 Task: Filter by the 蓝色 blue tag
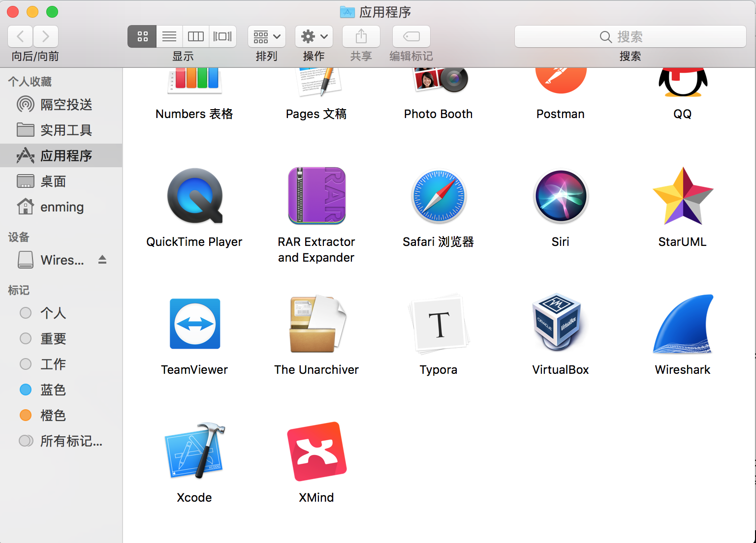[x=61, y=390]
